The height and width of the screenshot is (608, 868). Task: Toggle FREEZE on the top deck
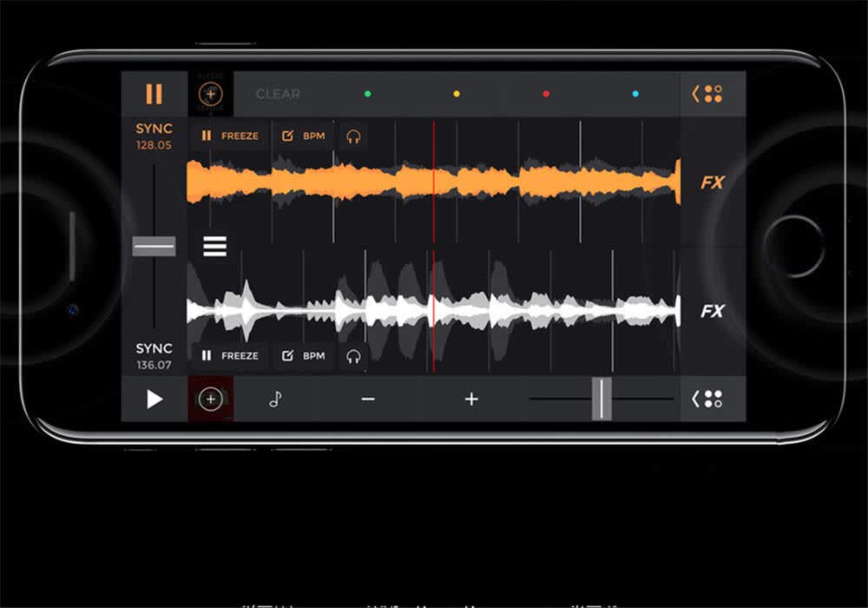tap(230, 136)
